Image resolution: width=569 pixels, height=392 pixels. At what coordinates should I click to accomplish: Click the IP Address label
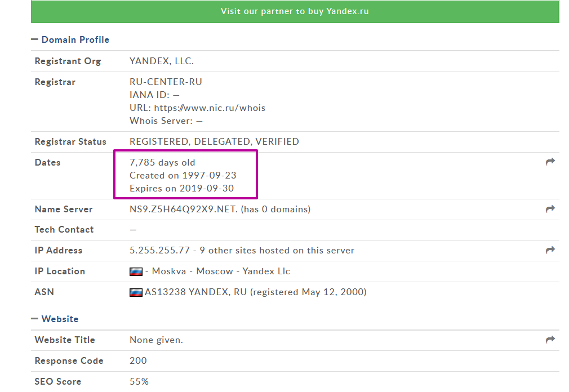[x=59, y=251]
